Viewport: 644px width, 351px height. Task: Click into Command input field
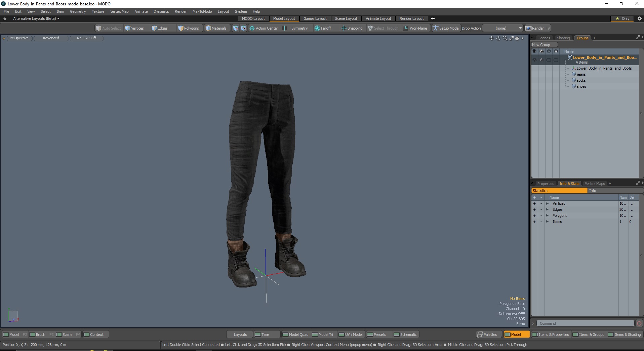(x=585, y=323)
